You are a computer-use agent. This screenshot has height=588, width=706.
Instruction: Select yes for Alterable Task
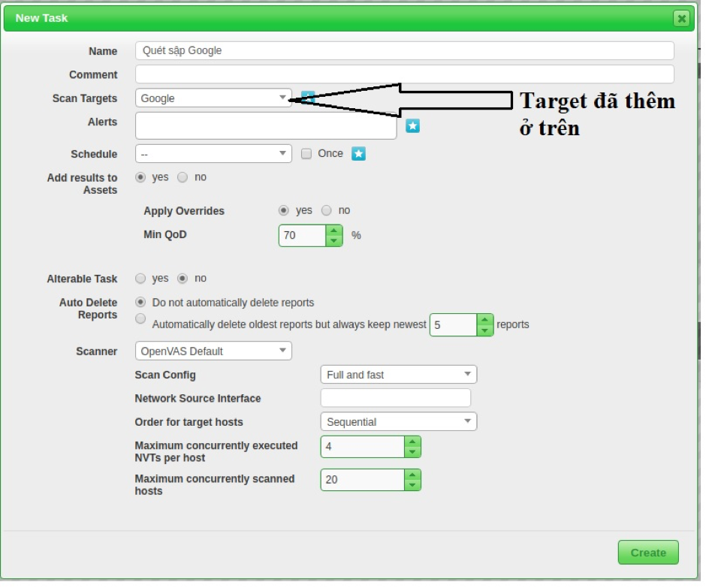click(x=141, y=280)
